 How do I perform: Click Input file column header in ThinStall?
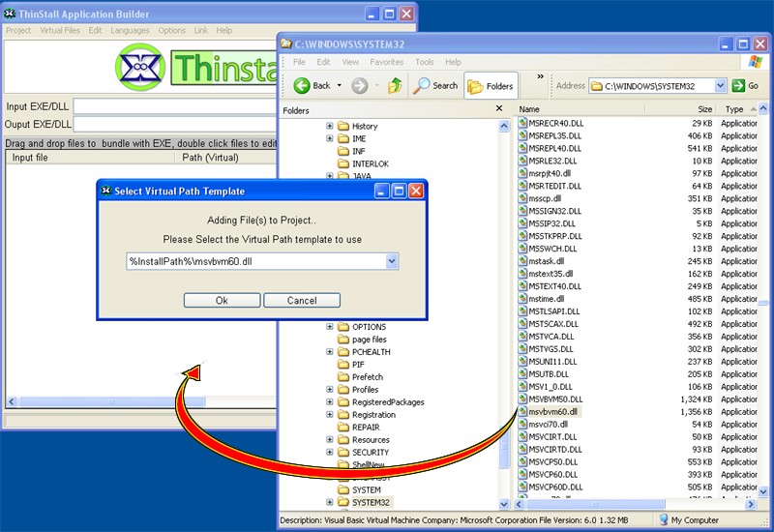91,158
